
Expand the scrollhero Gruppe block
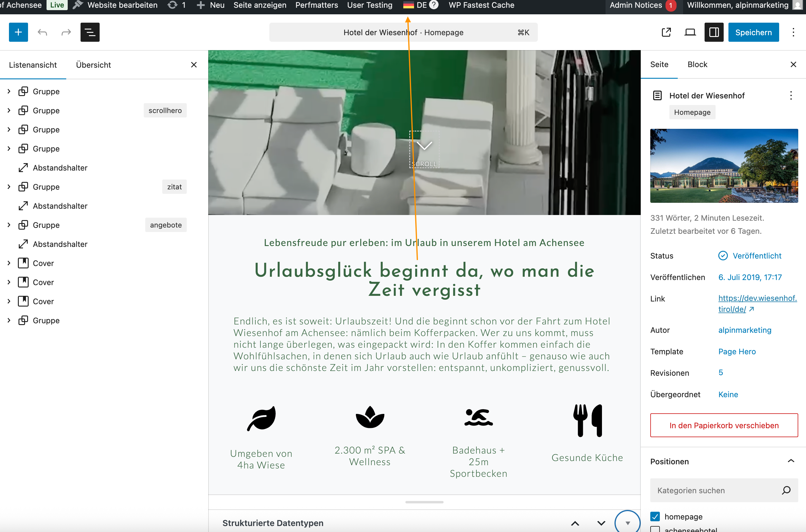pos(9,111)
